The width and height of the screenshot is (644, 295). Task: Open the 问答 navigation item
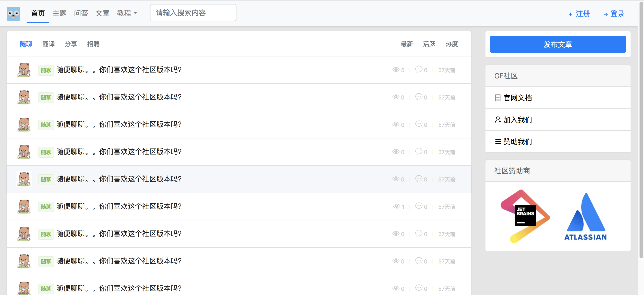[81, 13]
